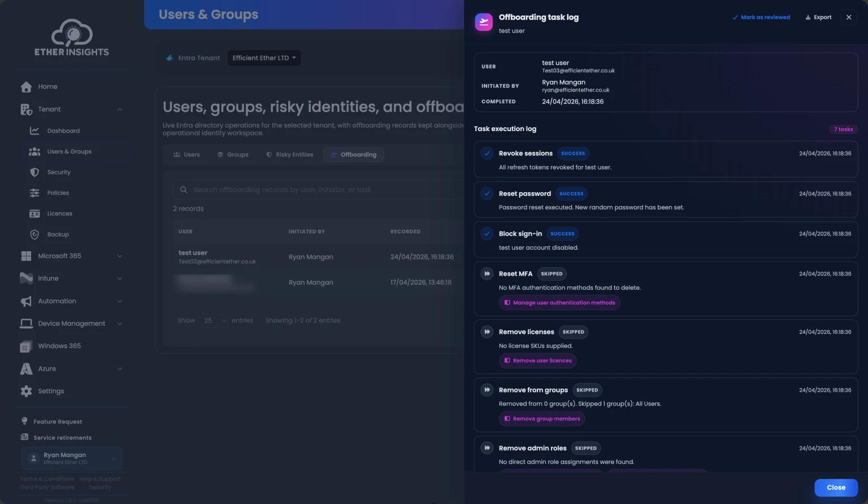This screenshot has height=504, width=868.
Task: Open the Licences card icon
Action: (x=34, y=214)
